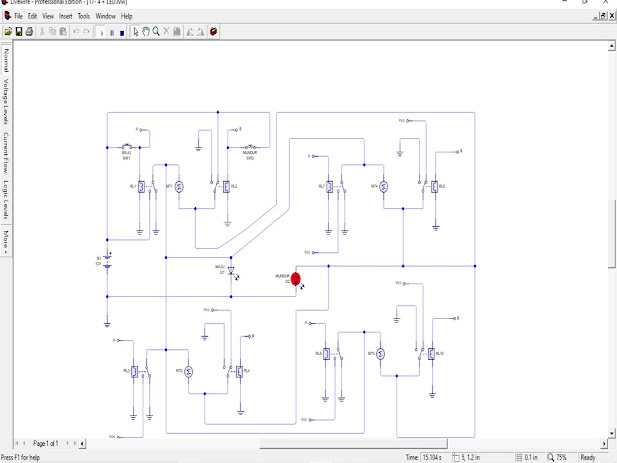
Task: Open a file with the folder icon
Action: [8, 31]
